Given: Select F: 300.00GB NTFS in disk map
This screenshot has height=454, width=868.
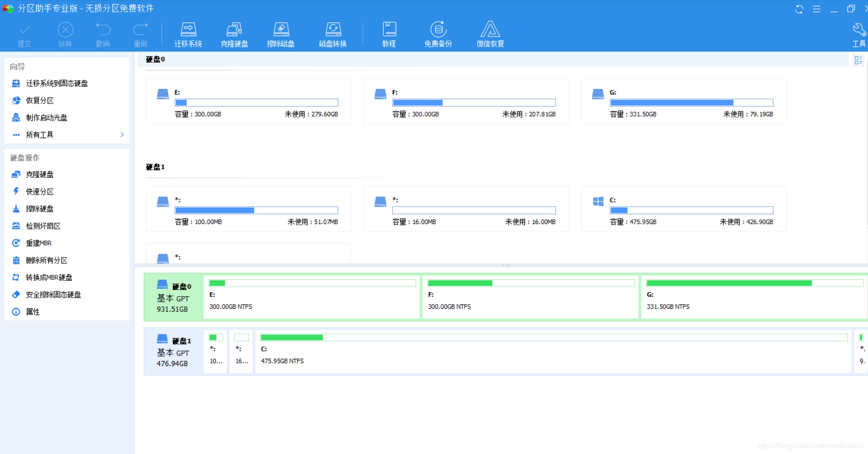Looking at the screenshot, I should [x=531, y=297].
